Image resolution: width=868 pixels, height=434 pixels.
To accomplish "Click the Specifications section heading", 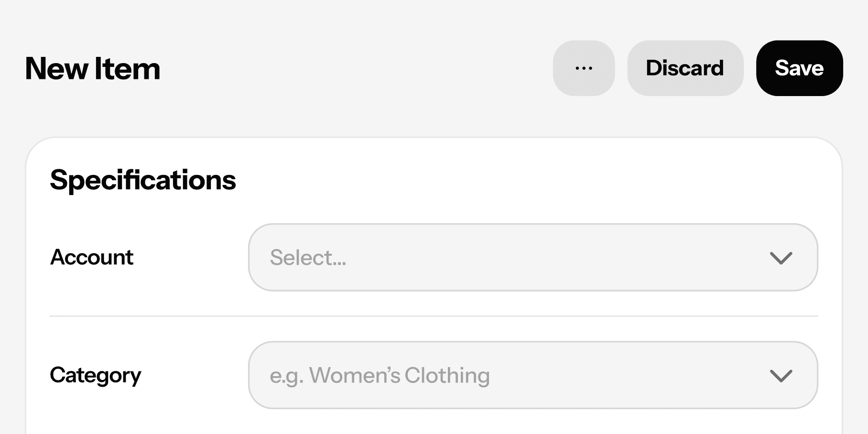I will click(x=143, y=180).
